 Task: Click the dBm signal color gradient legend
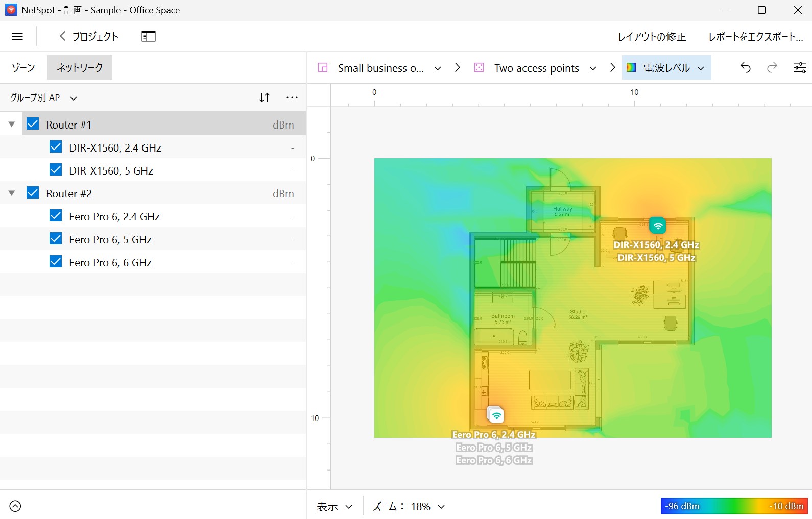point(734,506)
